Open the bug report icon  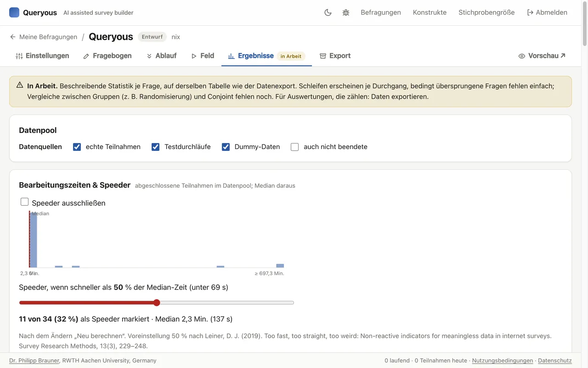346,12
